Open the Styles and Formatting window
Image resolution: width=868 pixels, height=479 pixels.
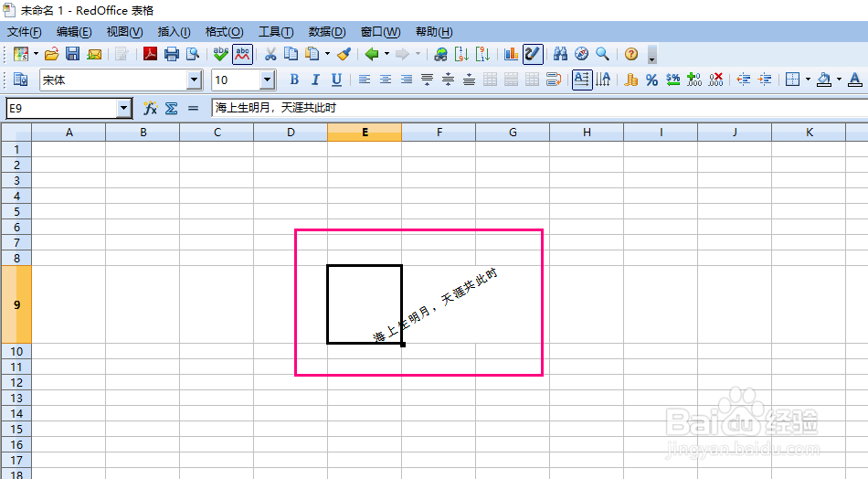click(x=20, y=80)
